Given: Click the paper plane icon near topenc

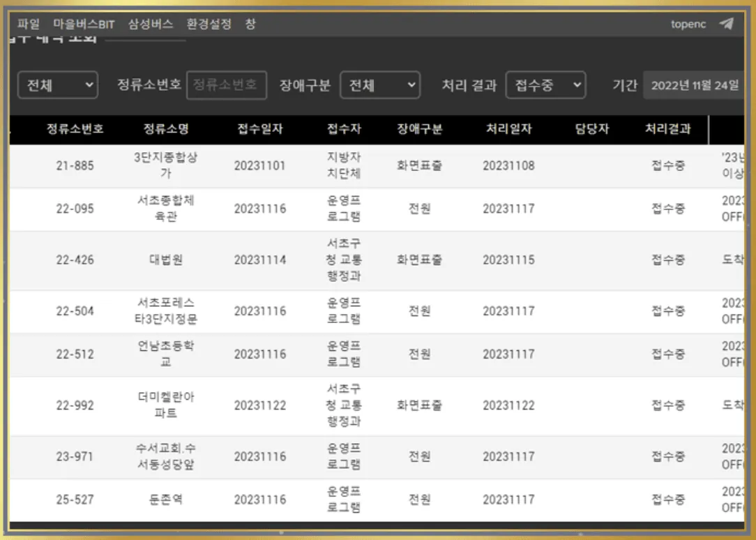Looking at the screenshot, I should (x=726, y=24).
